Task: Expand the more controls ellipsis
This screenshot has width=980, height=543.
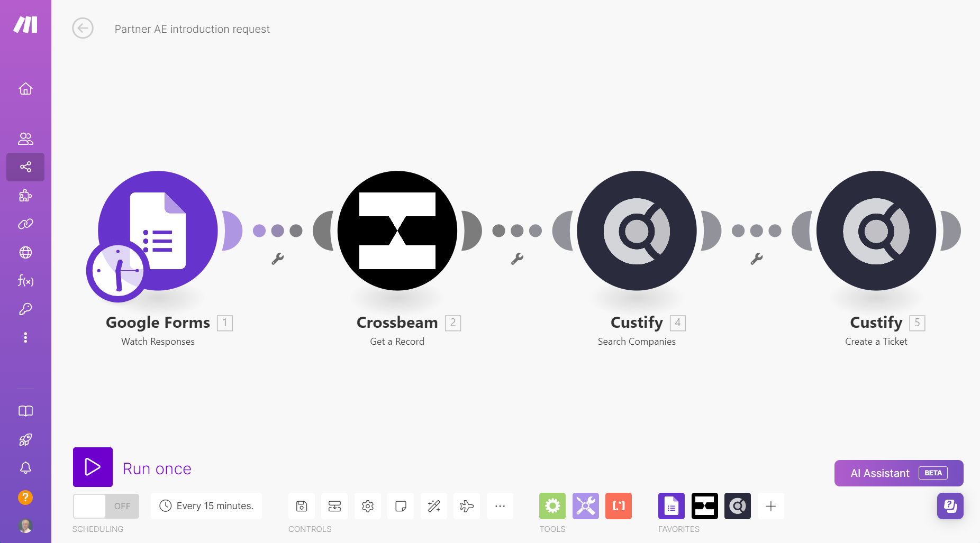Action: click(x=500, y=506)
